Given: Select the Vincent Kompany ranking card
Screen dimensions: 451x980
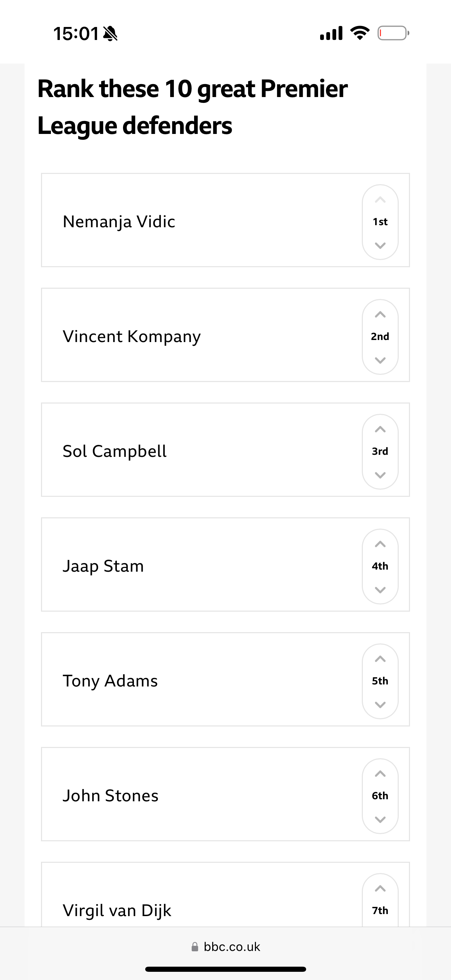Looking at the screenshot, I should (225, 335).
